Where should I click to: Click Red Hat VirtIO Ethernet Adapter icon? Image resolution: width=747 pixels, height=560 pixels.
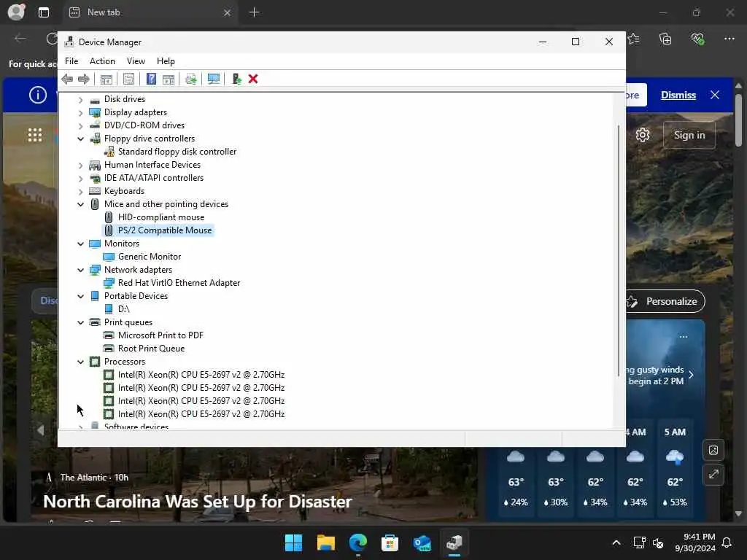click(109, 283)
